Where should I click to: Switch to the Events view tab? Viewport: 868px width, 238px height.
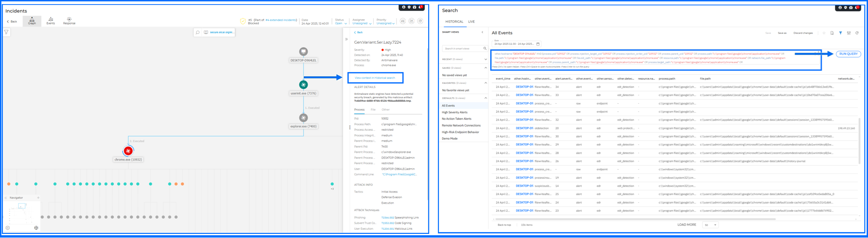coord(50,21)
